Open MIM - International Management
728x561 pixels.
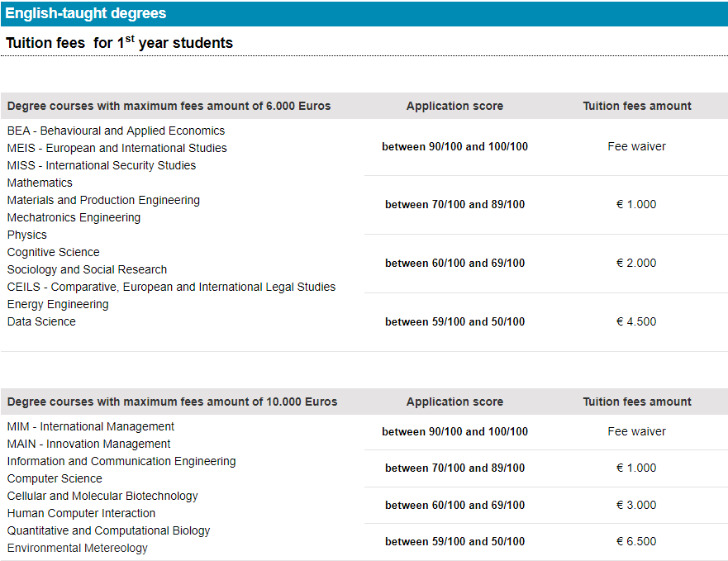point(91,426)
